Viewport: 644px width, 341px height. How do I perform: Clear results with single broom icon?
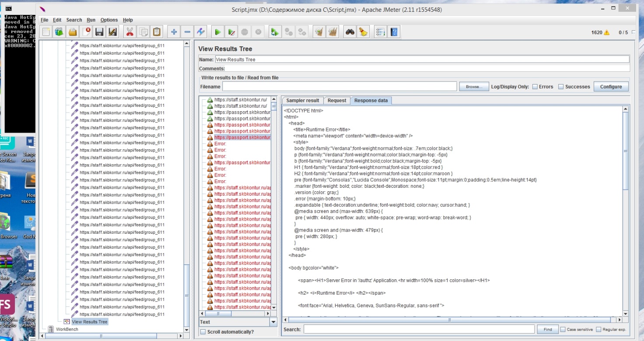coord(319,32)
